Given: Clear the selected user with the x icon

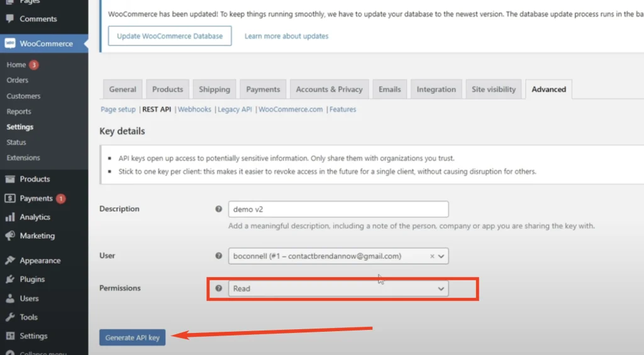Looking at the screenshot, I should coord(432,256).
